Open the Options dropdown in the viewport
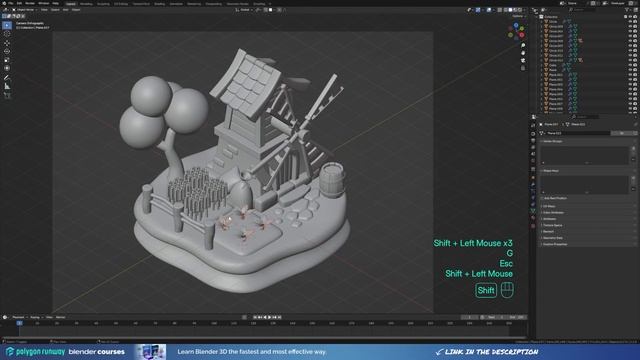This screenshot has width=640, height=360. pos(518,16)
